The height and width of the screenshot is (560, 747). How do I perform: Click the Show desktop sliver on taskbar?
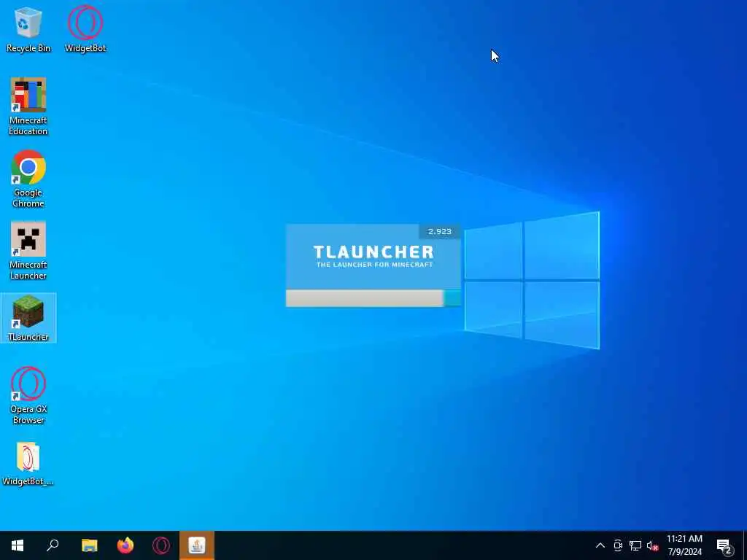[x=745, y=545]
